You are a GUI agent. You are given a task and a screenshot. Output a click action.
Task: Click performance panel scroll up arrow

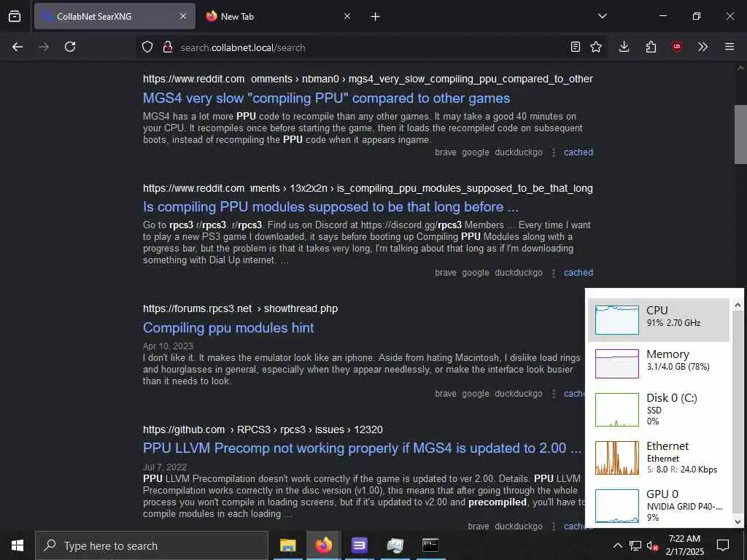click(x=738, y=305)
